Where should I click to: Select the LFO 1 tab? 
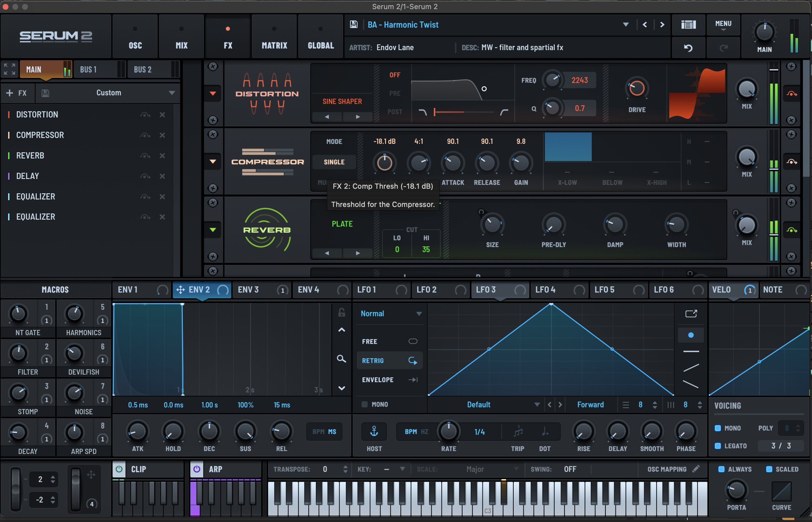pyautogui.click(x=382, y=289)
